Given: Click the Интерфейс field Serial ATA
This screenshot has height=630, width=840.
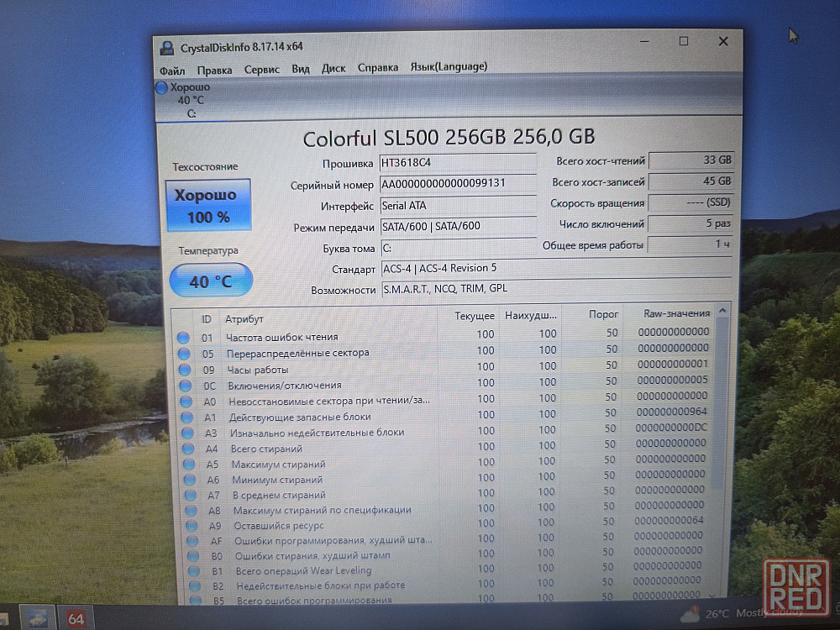Looking at the screenshot, I should tap(458, 205).
